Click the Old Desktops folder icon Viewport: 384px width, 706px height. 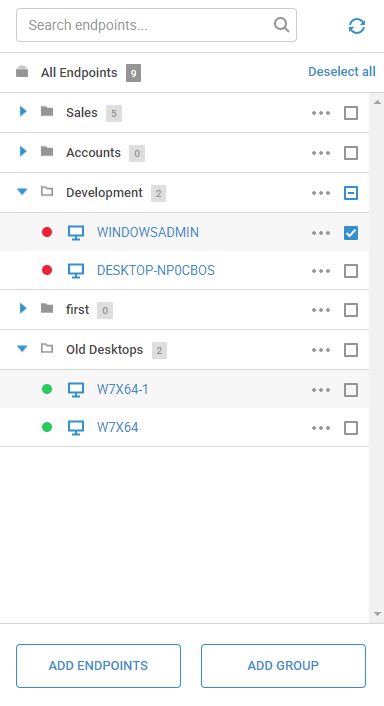(x=47, y=348)
